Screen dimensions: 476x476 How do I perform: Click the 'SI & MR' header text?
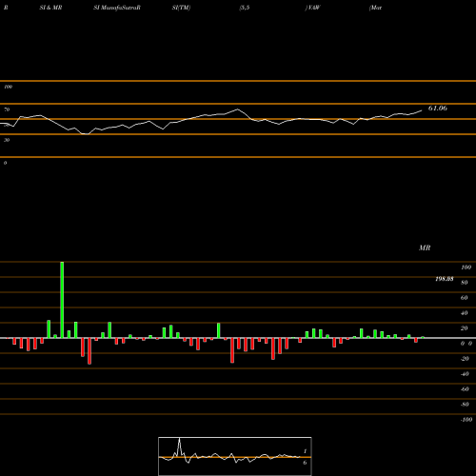[x=50, y=8]
